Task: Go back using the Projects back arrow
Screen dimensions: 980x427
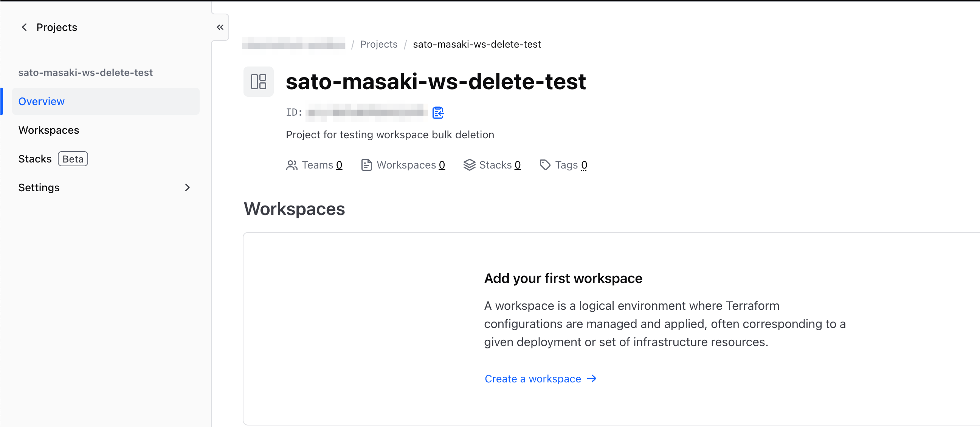Action: pyautogui.click(x=24, y=27)
